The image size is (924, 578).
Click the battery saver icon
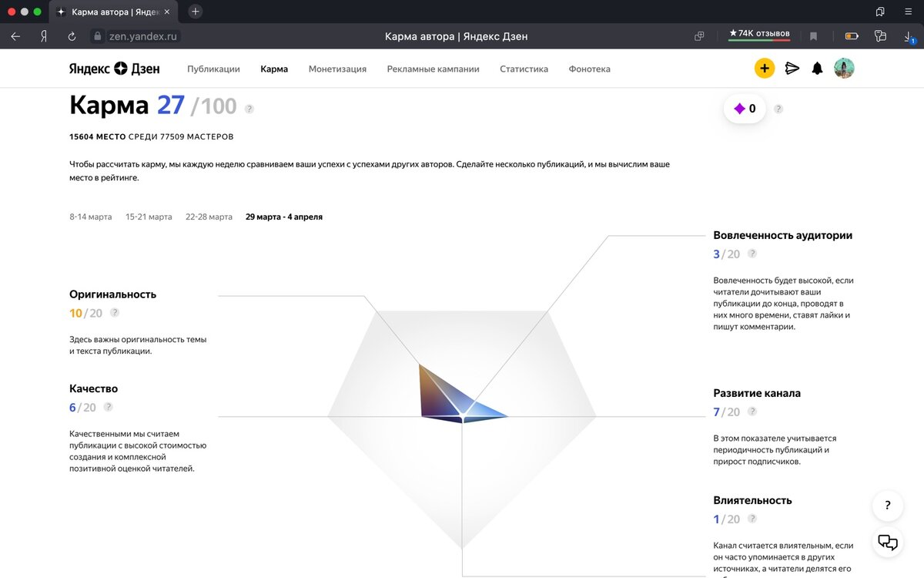coord(852,36)
